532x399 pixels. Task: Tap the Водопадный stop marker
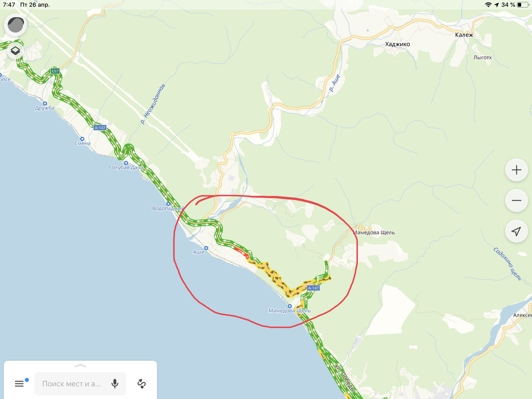pyautogui.click(x=168, y=204)
